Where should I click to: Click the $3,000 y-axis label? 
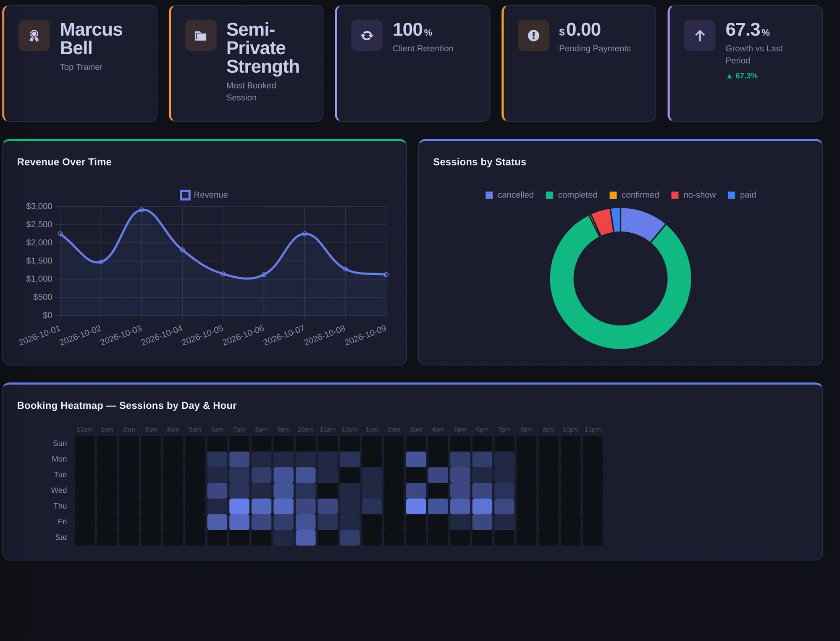(39, 206)
